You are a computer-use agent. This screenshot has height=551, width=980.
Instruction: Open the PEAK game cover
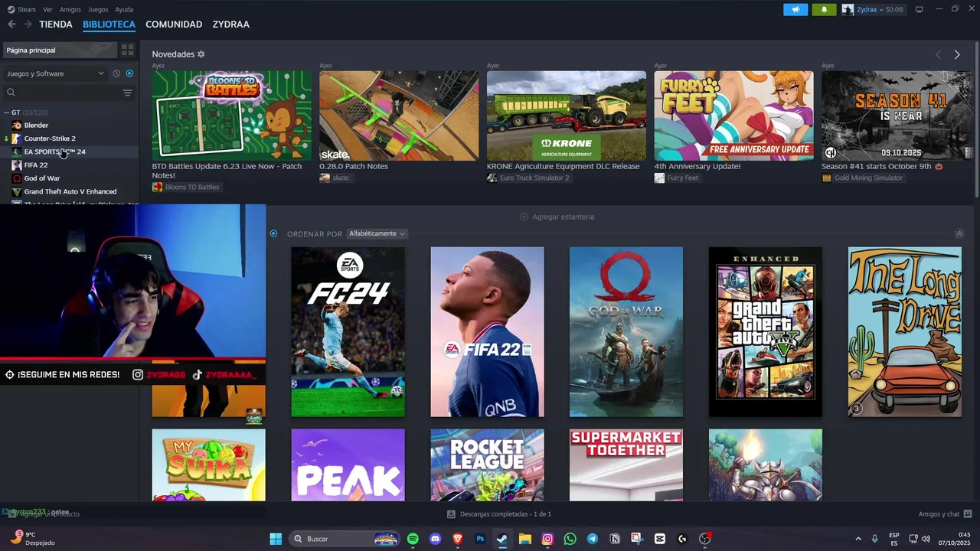pyautogui.click(x=348, y=465)
